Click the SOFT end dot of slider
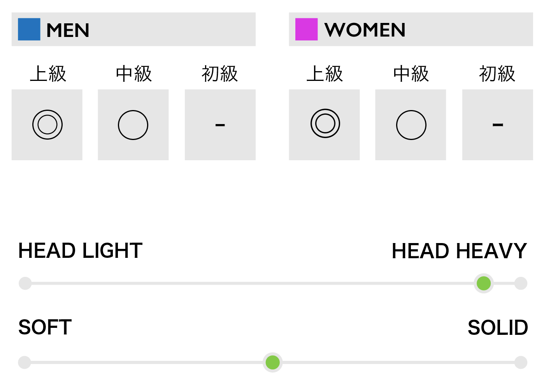 point(25,362)
